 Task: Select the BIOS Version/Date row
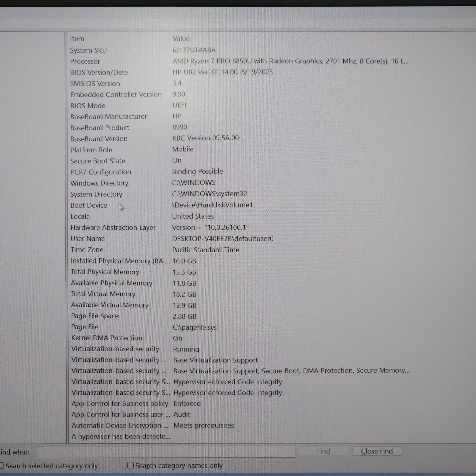tap(99, 72)
